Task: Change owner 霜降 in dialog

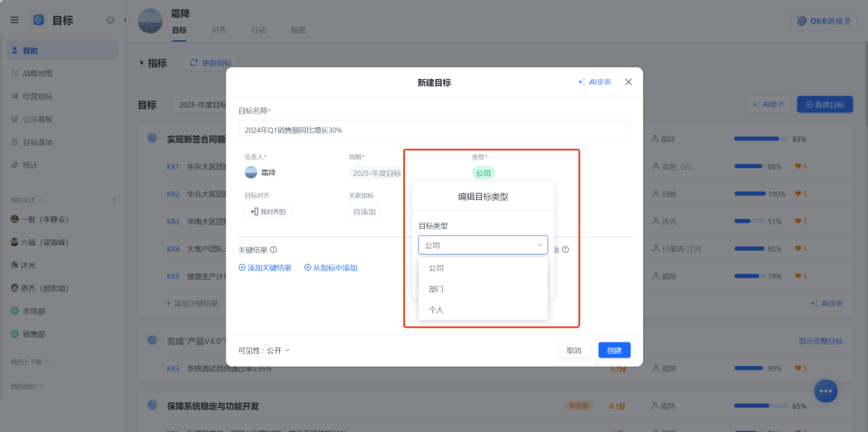Action: point(261,172)
